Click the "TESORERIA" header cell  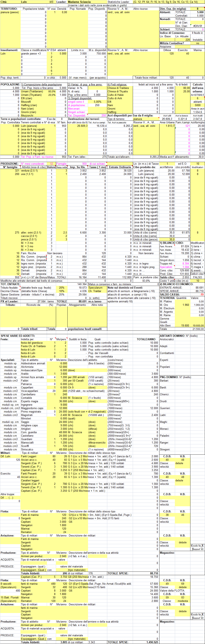[167, 298]
